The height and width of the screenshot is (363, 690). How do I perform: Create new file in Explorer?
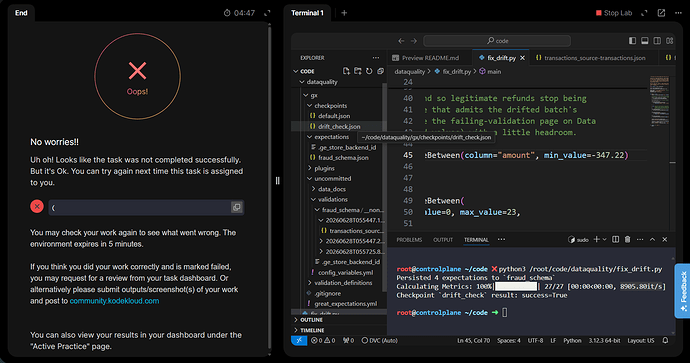[346, 71]
